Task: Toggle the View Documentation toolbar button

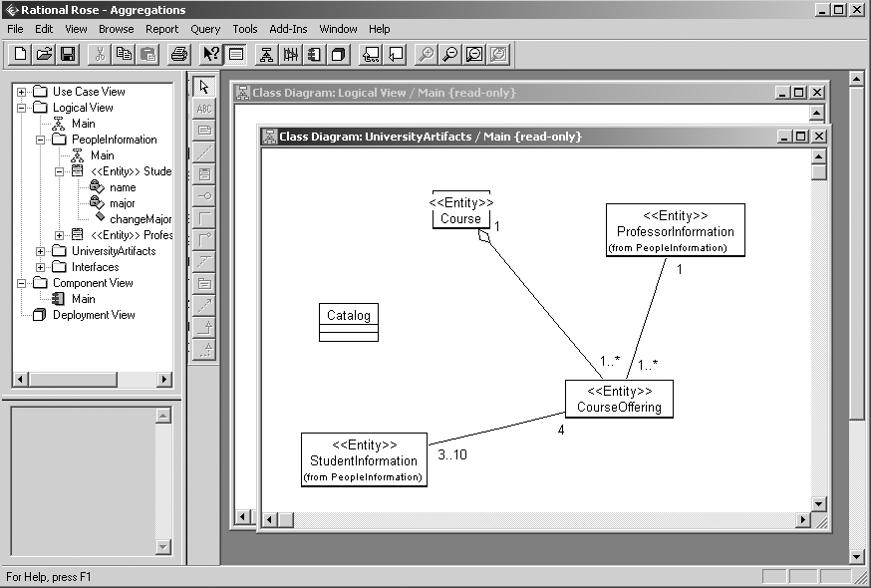Action: (x=235, y=55)
